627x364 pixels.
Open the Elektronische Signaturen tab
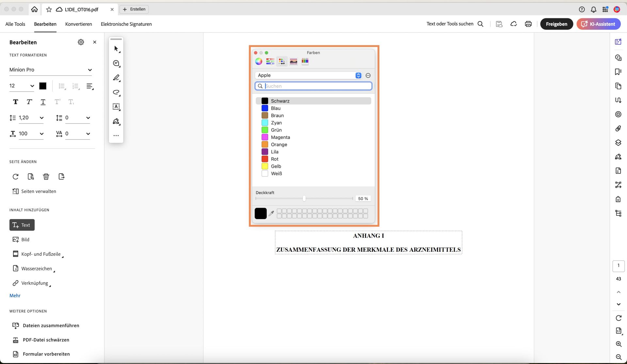[x=126, y=24]
